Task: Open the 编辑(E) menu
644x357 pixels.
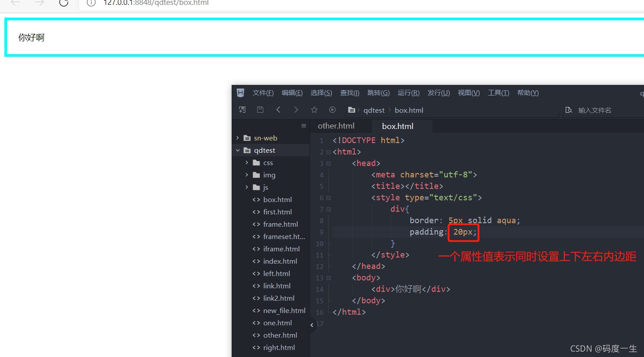Action: point(292,93)
